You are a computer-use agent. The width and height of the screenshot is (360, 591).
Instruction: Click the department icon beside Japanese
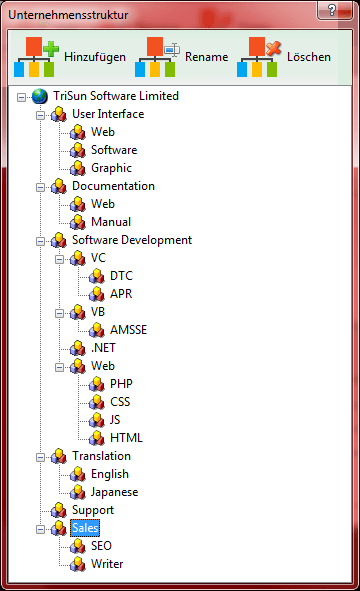[x=78, y=492]
